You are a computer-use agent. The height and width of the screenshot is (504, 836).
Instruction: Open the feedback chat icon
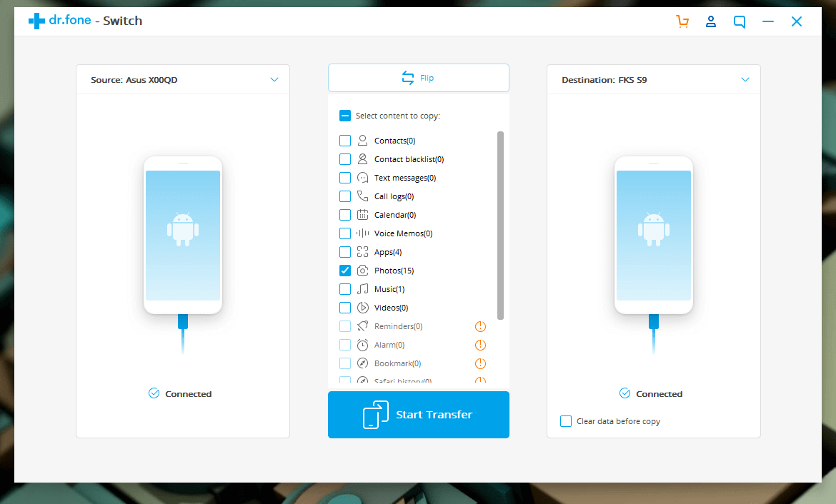point(740,21)
